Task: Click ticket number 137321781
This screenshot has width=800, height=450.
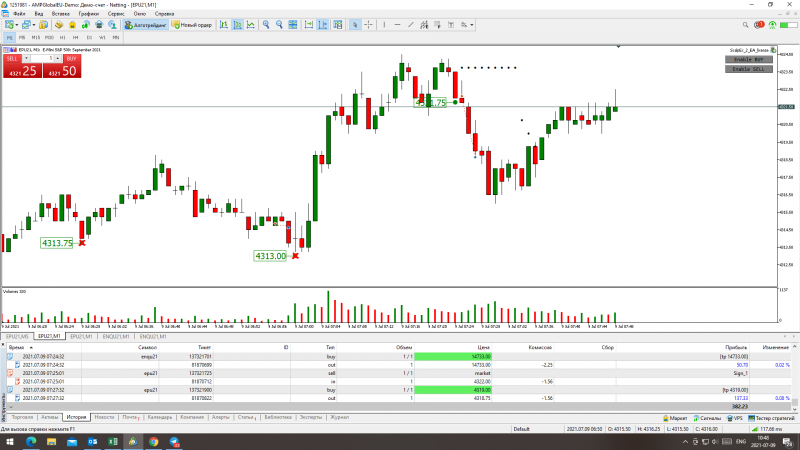Action: tap(200, 357)
